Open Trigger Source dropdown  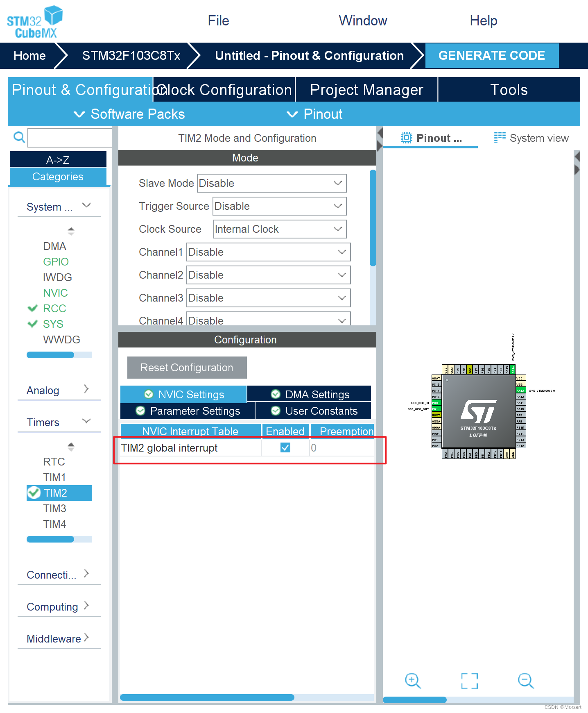point(280,206)
